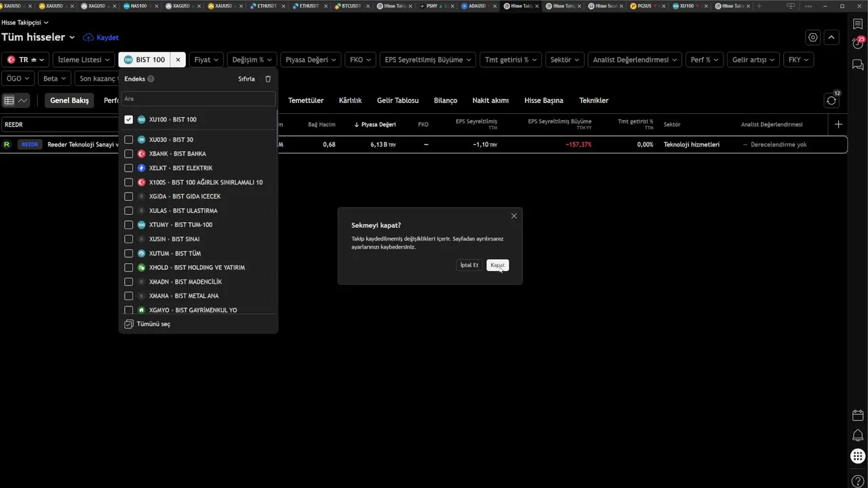Open the Sektör filter dropdown
Viewport: 868px width, 488px height.
pos(565,60)
